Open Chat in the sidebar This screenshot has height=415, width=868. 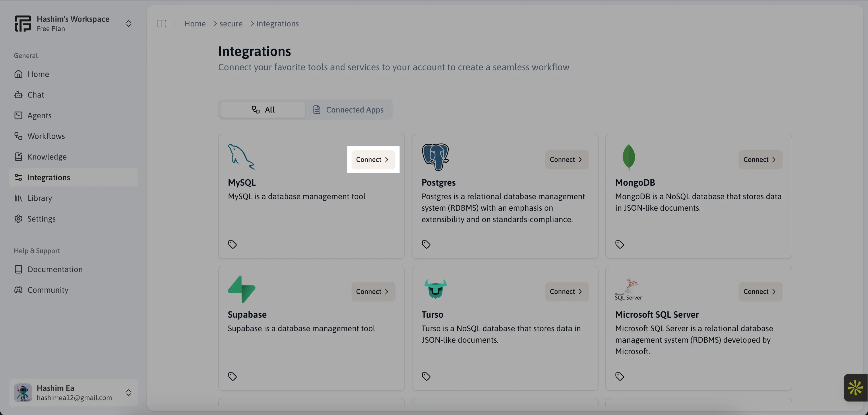tap(73, 95)
